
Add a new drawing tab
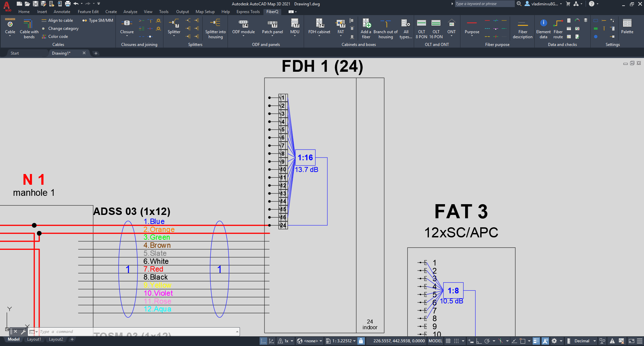[x=96, y=53]
